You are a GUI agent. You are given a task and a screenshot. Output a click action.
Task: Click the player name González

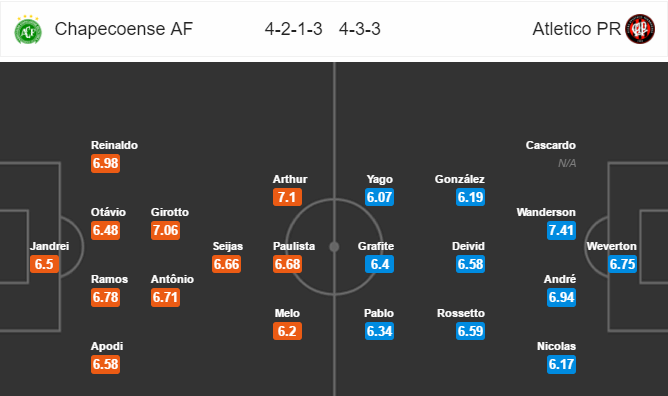pyautogui.click(x=460, y=179)
